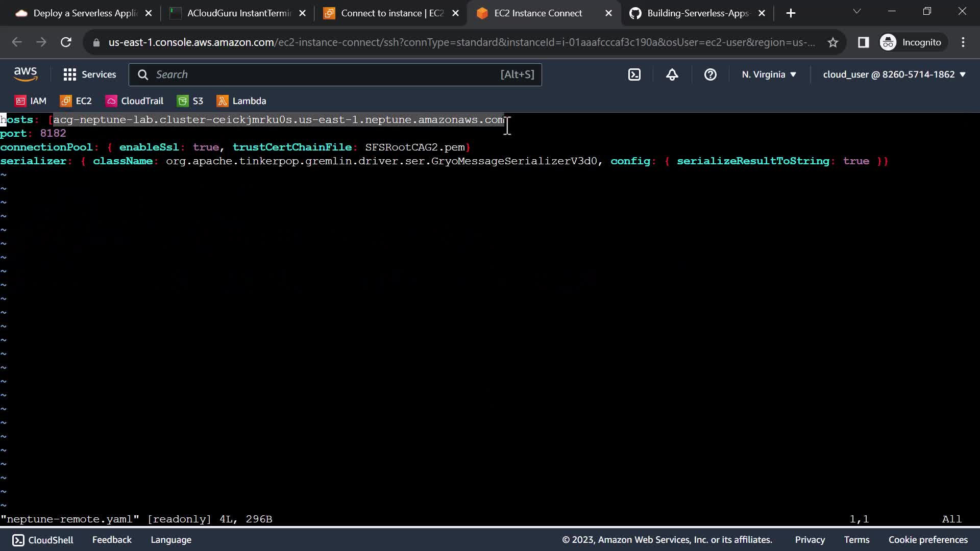Open the IAM shortcut in favorites bar
Screen dimensions: 980x551
(31, 101)
